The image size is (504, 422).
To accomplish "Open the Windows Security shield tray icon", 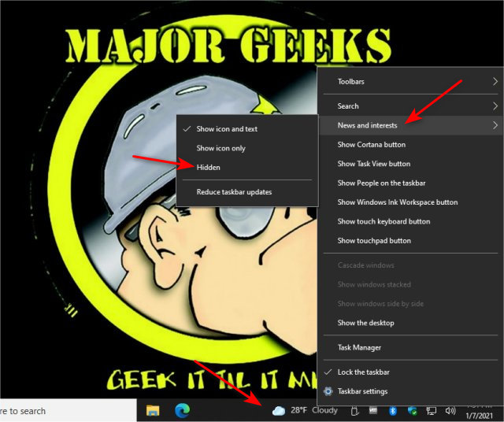I will click(x=412, y=411).
